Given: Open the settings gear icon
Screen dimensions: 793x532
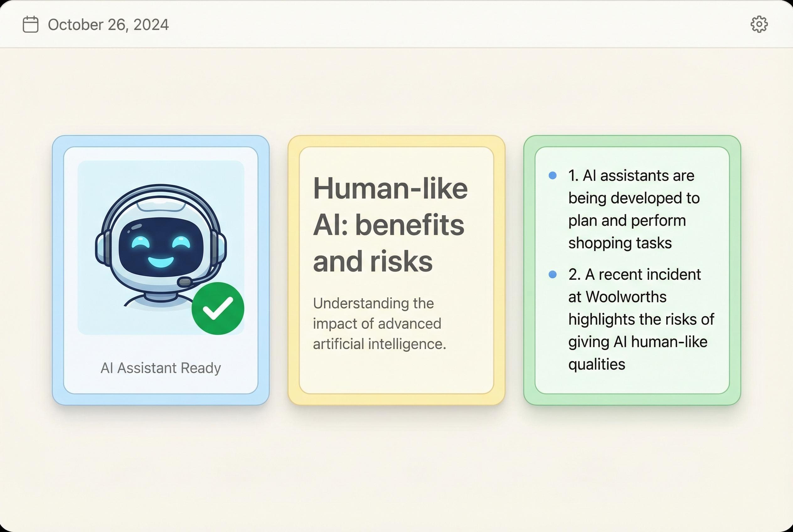Looking at the screenshot, I should tap(759, 24).
